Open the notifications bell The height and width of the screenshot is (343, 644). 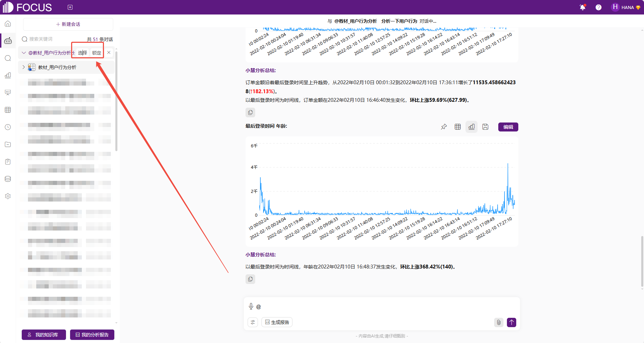(583, 7)
